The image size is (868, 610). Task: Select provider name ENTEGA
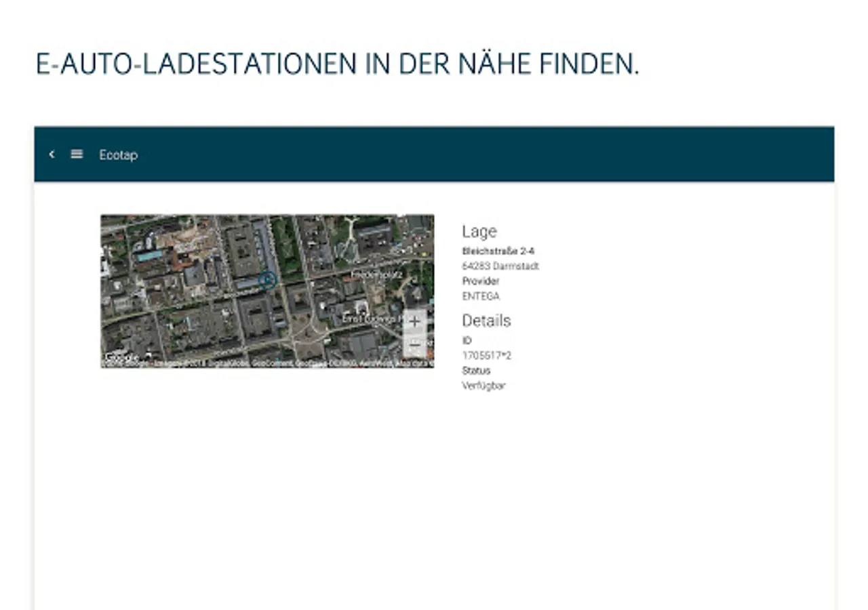tap(481, 296)
